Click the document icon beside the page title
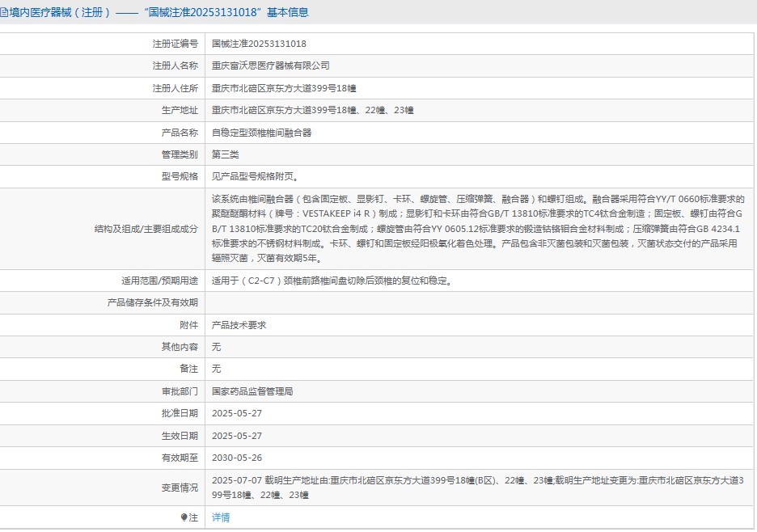The image size is (757, 532). (x=4, y=13)
